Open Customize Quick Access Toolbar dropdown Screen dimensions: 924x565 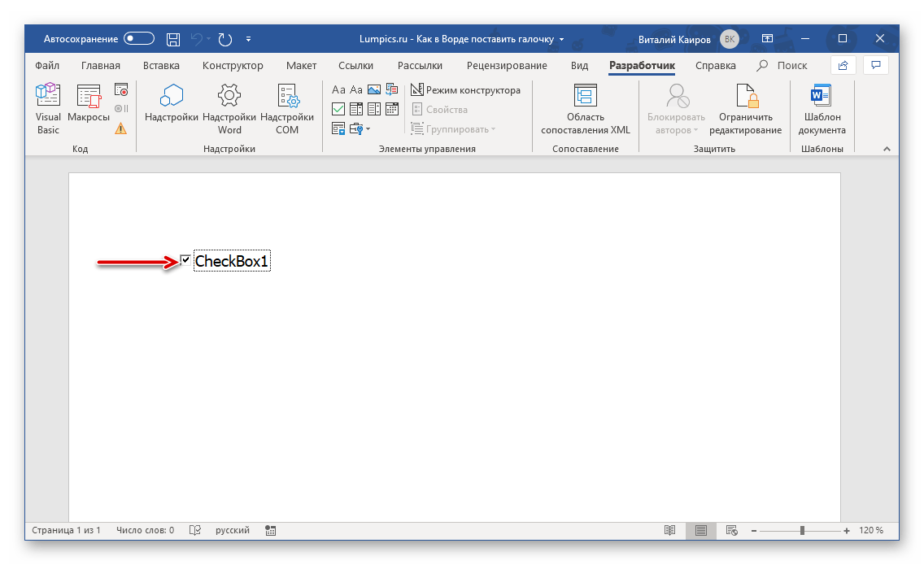pos(249,40)
